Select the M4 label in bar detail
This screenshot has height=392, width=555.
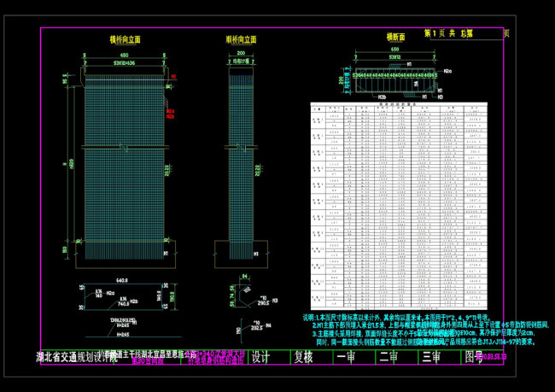268,325
